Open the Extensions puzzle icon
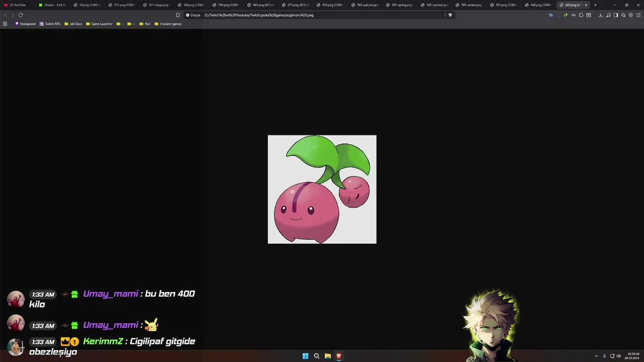This screenshot has height=362, width=644. point(581,15)
